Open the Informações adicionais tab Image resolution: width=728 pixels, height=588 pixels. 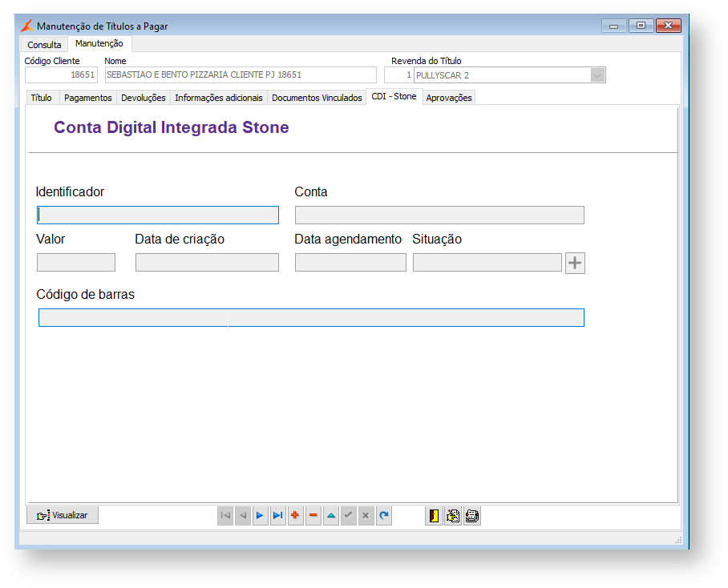pos(219,98)
